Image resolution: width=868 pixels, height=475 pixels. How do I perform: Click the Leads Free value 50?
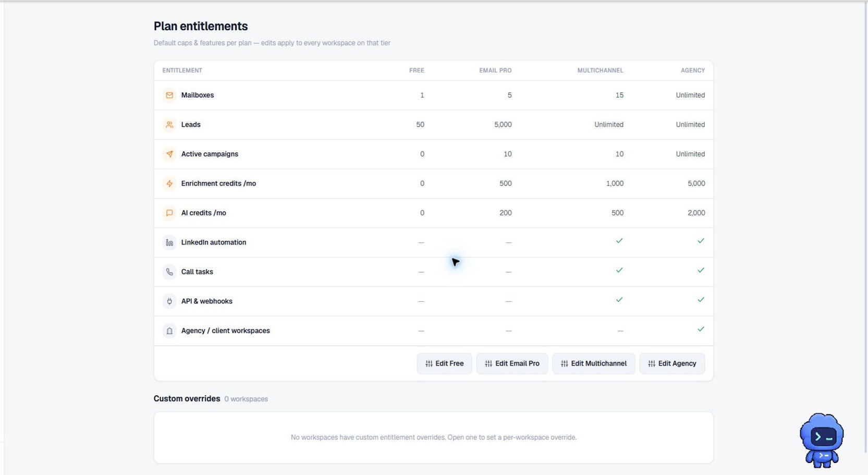pos(420,125)
